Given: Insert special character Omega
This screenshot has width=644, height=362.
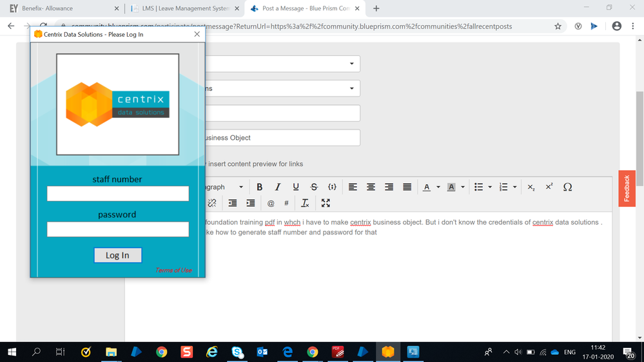Looking at the screenshot, I should pos(567,187).
